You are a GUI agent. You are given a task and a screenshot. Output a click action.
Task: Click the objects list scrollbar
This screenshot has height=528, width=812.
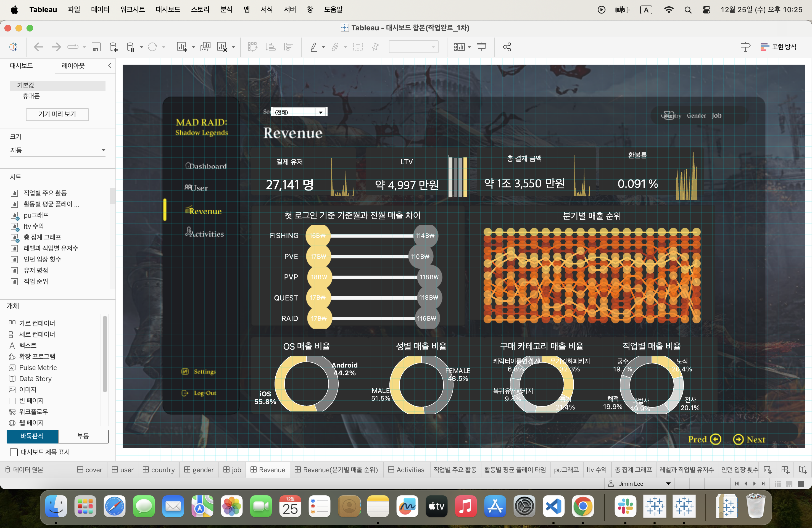[x=105, y=353]
